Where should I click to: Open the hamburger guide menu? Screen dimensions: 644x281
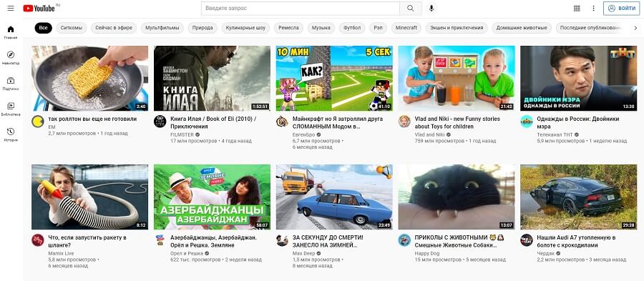[11, 8]
